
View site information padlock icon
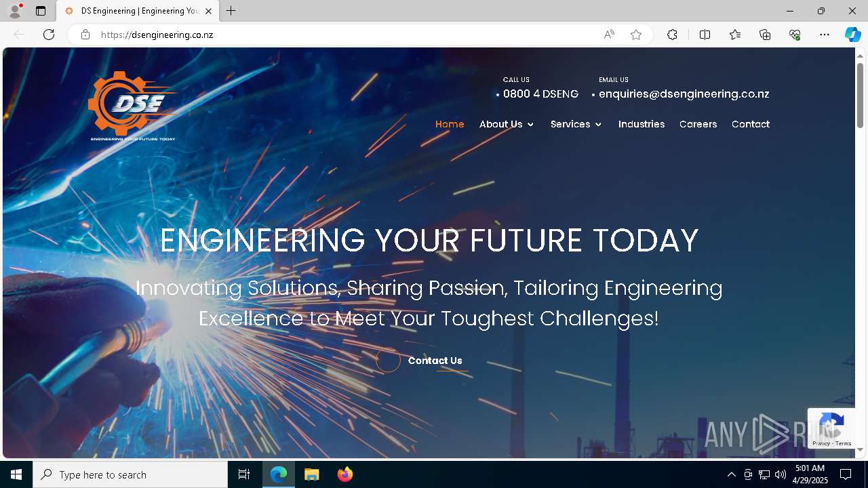point(85,35)
